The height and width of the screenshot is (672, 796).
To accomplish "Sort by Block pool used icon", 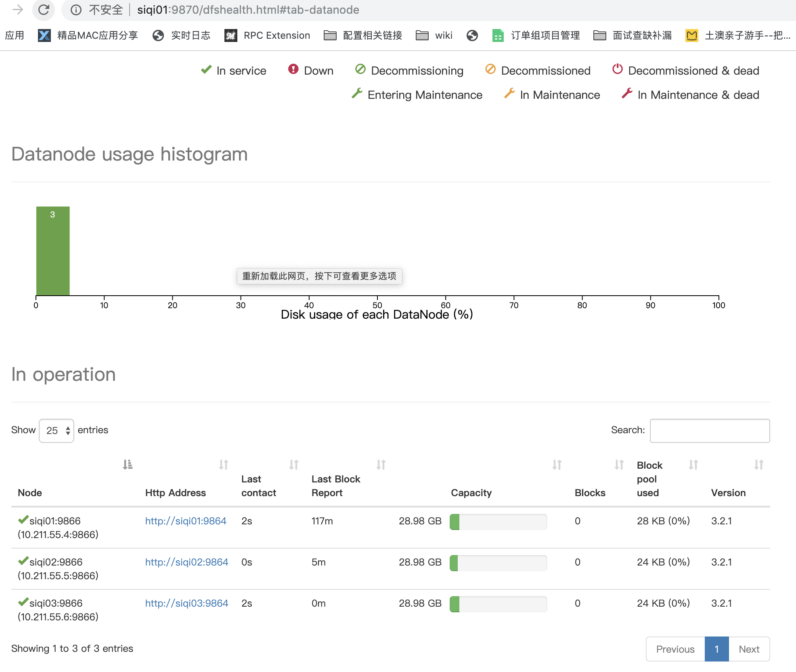I will click(x=693, y=465).
